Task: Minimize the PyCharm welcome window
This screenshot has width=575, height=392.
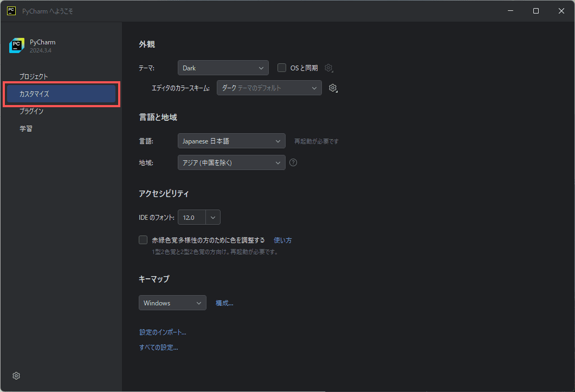Action: coord(511,11)
